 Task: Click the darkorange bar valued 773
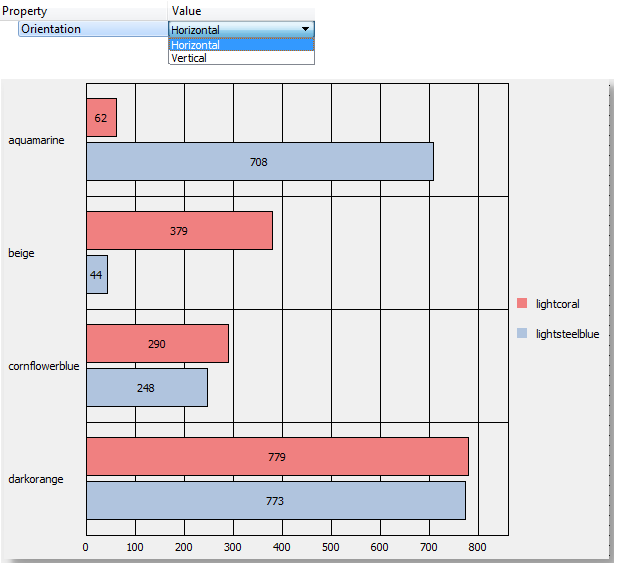[x=275, y=501]
